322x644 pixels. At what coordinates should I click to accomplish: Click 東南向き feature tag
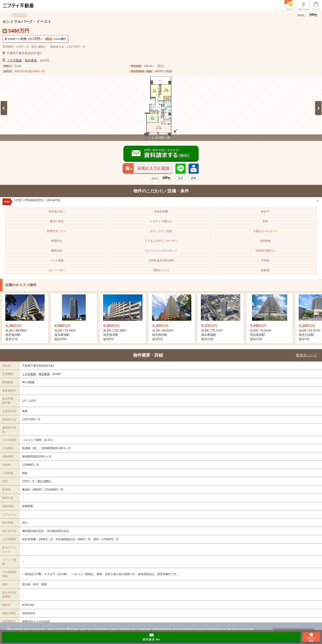57,241
